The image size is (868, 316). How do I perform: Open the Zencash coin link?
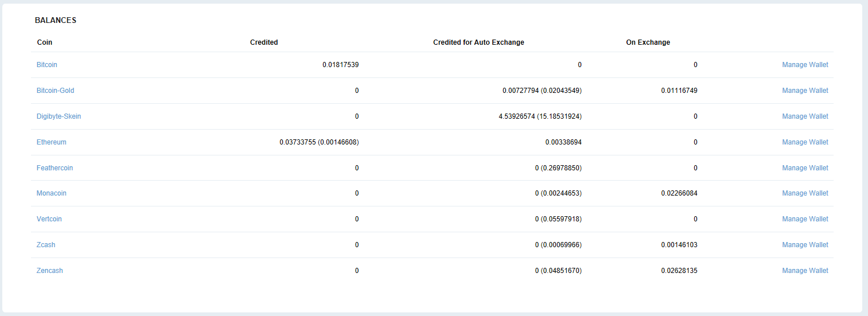coord(50,271)
